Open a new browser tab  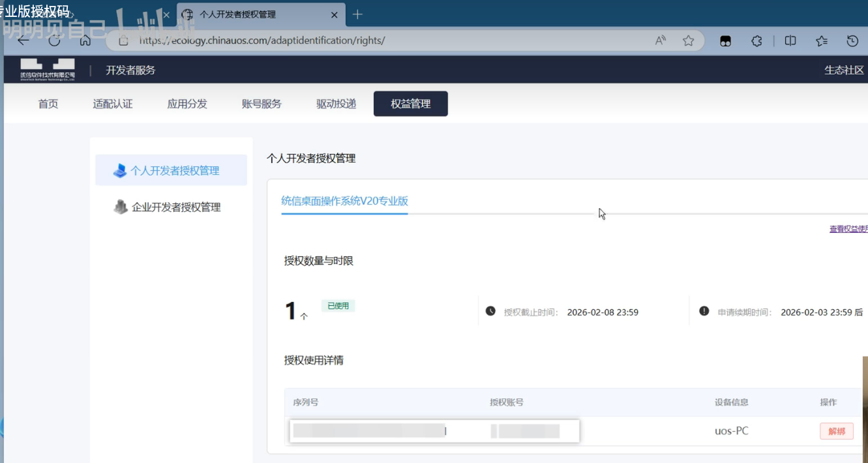pos(357,14)
